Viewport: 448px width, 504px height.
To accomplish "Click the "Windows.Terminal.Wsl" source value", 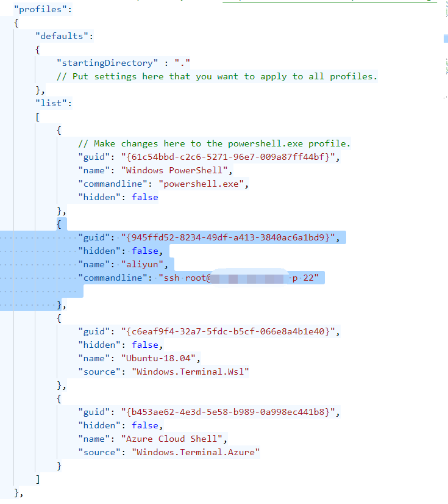I will click(190, 372).
